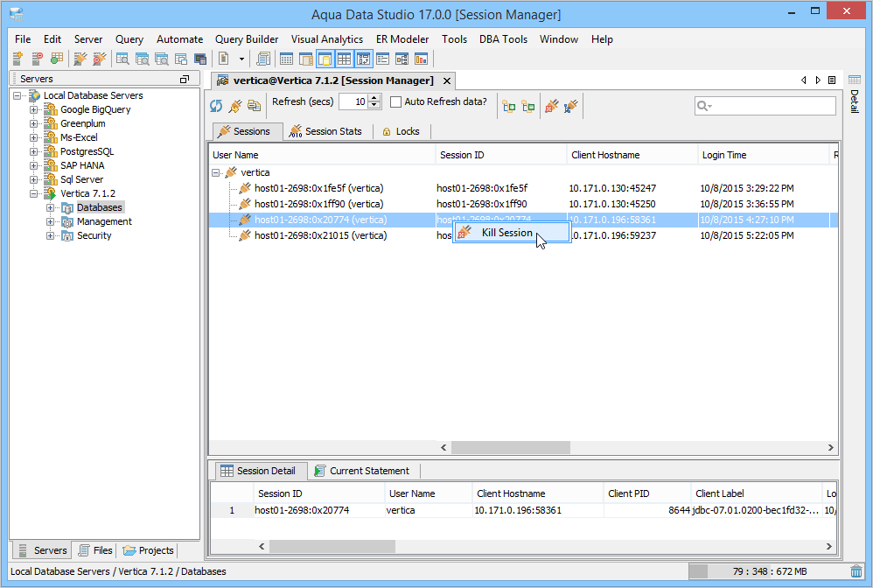The width and height of the screenshot is (873, 588).
Task: Click the form list toolbar icon
Action: click(382, 59)
